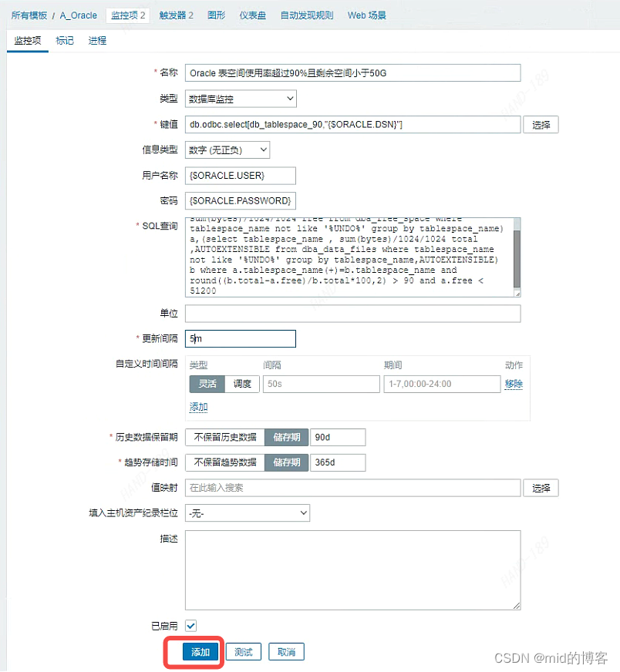This screenshot has height=672, width=620.
Task: Select the 标记 sub-tab
Action: (65, 41)
